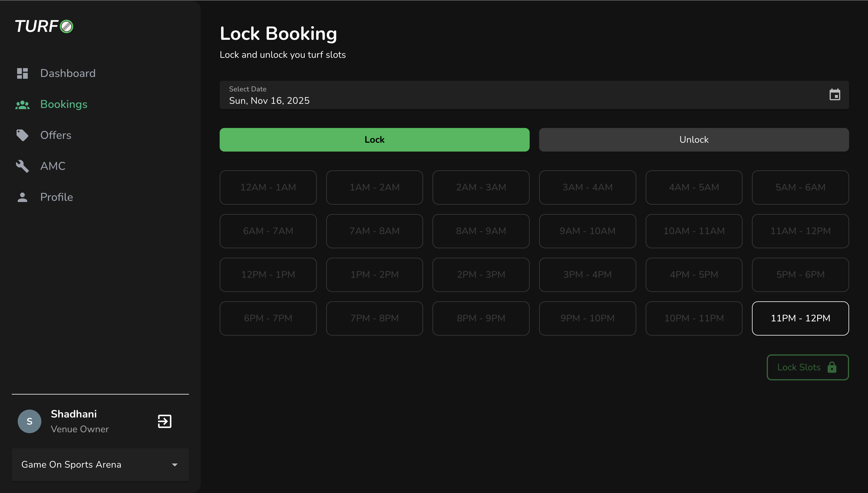Open the calendar date picker icon

coord(834,95)
